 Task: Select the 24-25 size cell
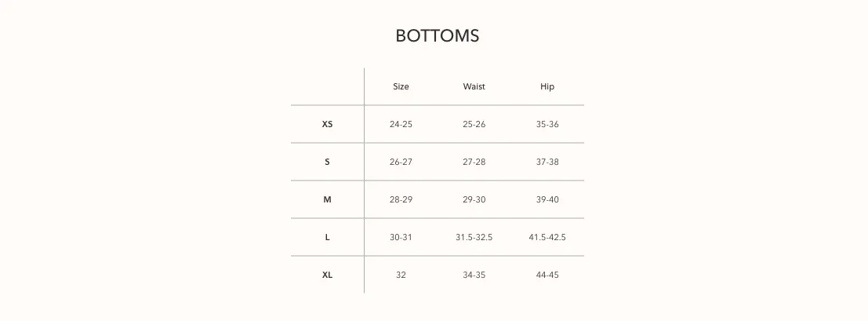point(401,124)
